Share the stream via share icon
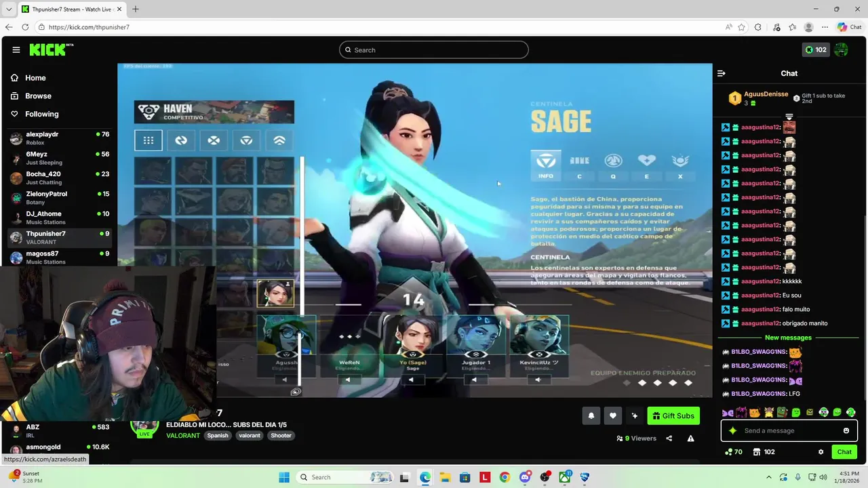The height and width of the screenshot is (488, 868). click(669, 439)
